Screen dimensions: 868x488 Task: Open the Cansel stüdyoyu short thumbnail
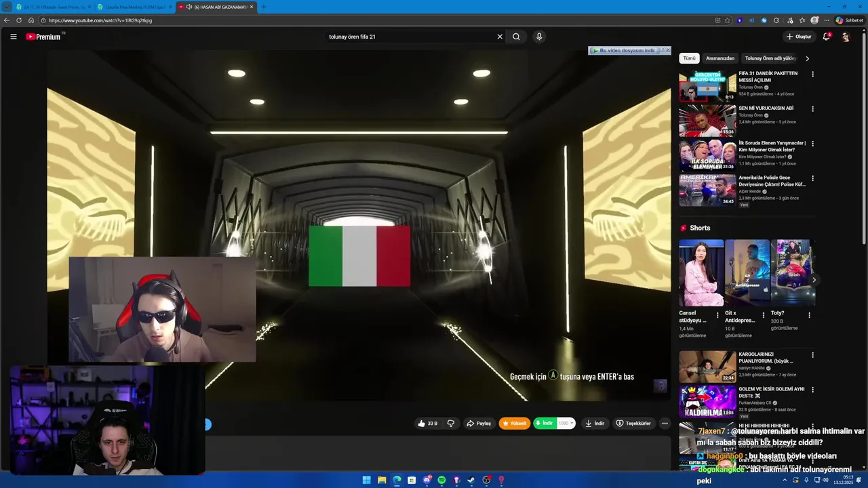[701, 272]
